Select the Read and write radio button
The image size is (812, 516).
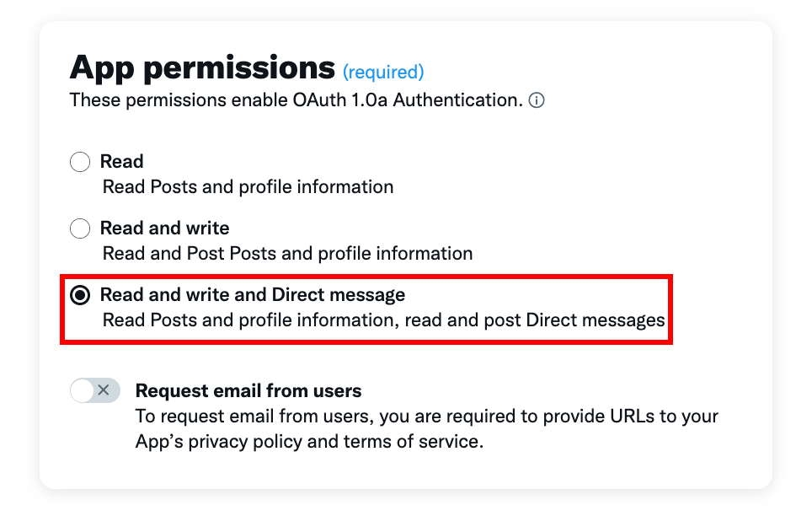click(80, 228)
